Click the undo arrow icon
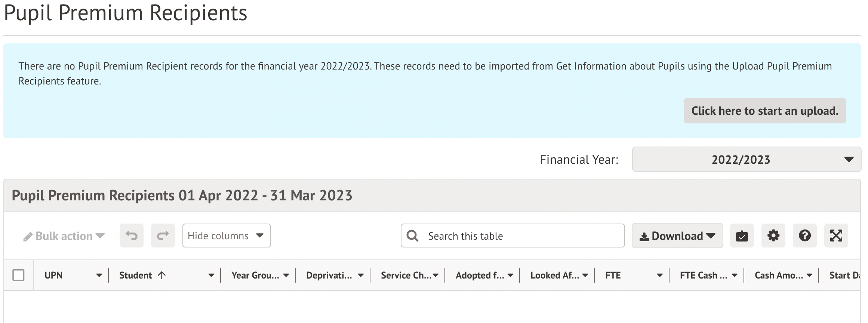This screenshot has height=323, width=868. click(131, 236)
